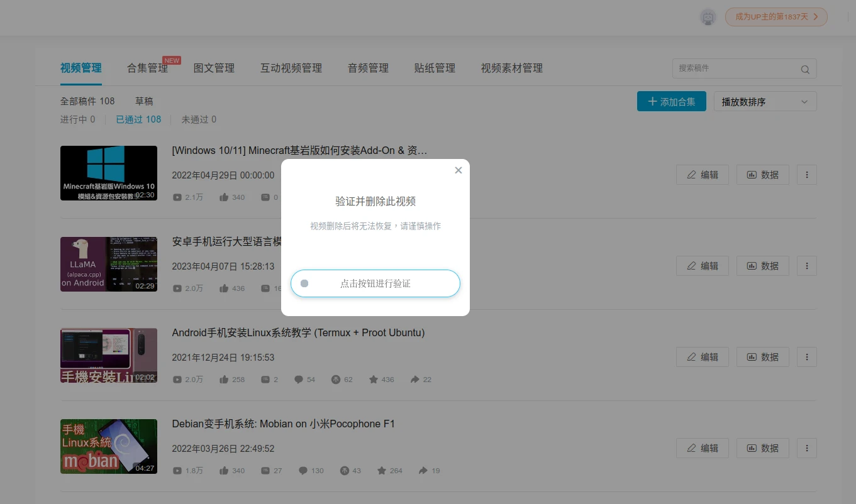
Task: Click the like icon on the LLaMA video
Action: [x=224, y=288]
